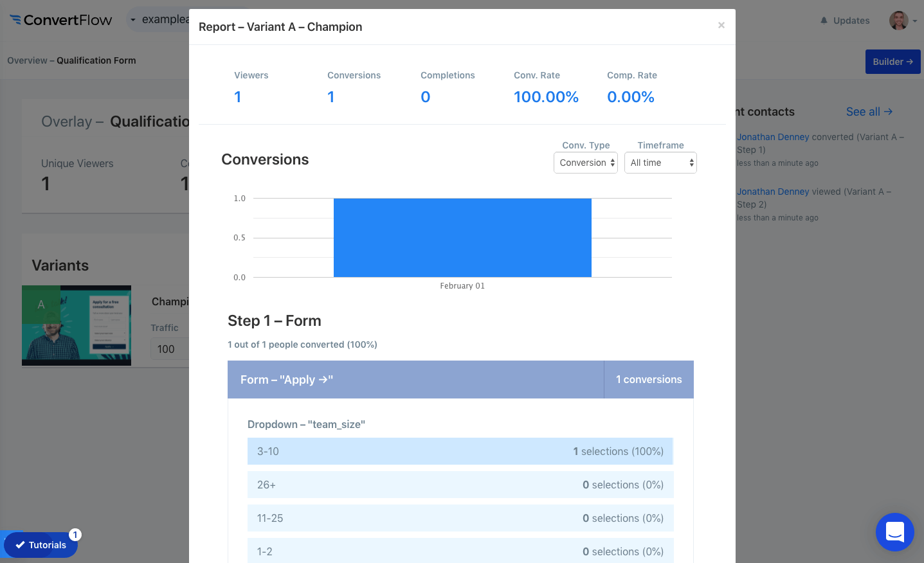
Task: Click the 1 conversions label
Action: (649, 379)
